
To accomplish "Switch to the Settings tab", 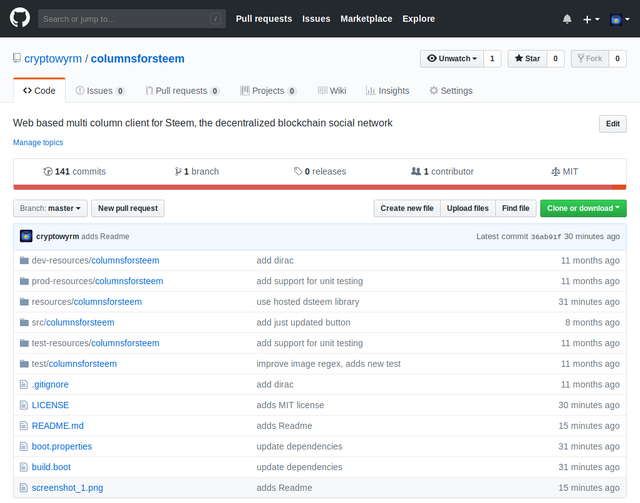I will 451,91.
